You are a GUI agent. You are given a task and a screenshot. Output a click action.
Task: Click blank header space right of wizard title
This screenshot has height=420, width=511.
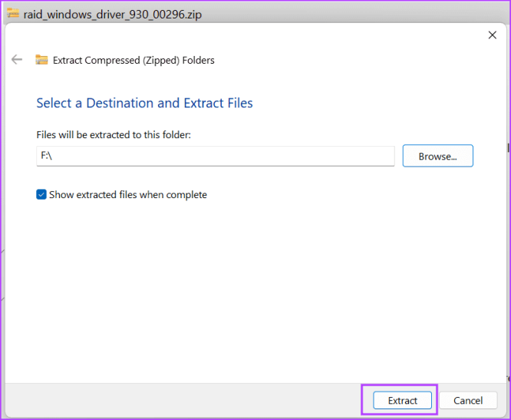pos(345,60)
